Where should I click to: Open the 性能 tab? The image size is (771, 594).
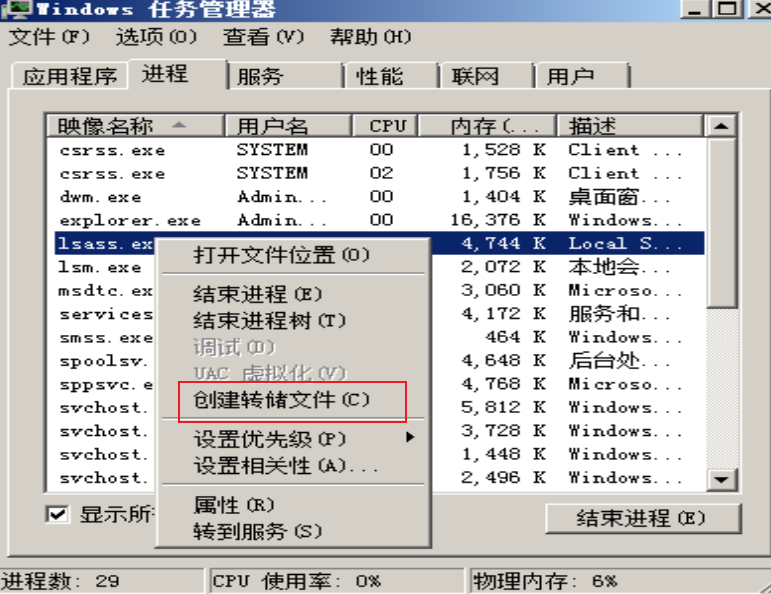(391, 76)
